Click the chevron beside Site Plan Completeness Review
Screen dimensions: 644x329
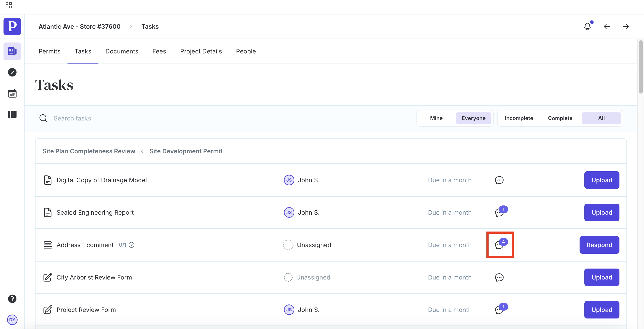142,151
